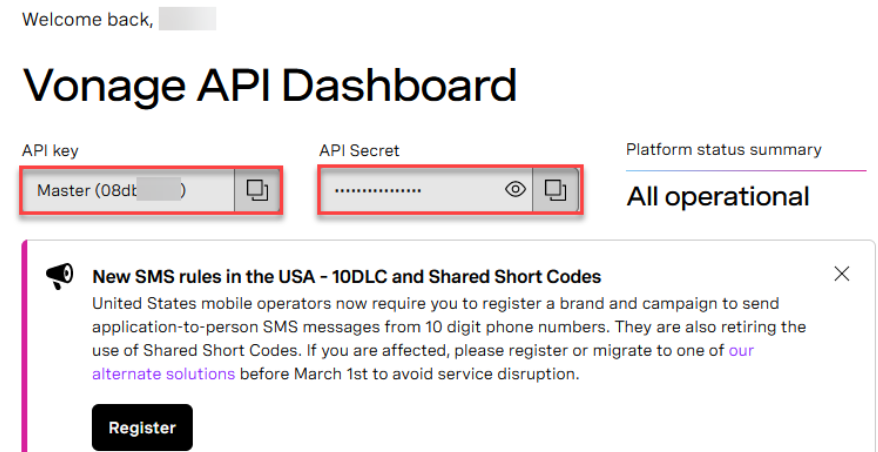Click the 'All operational' status text

(x=718, y=197)
